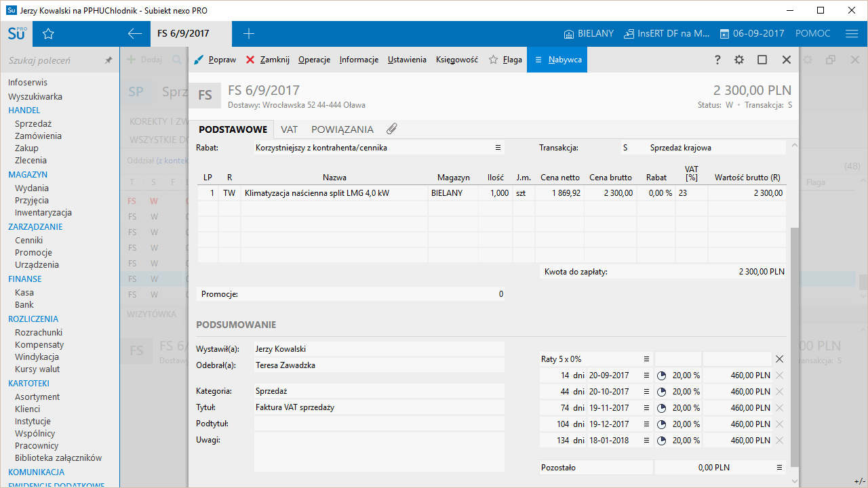Open date menu for 18-01-2018 installment
This screenshot has height=488, width=868.
646,441
